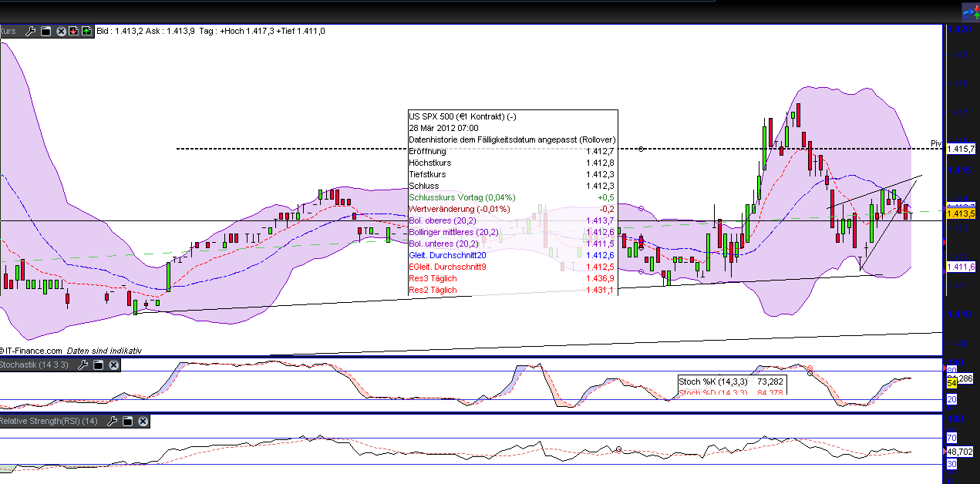
Task: Click Wertveränderung (-0,01%) row
Action: click(512, 209)
